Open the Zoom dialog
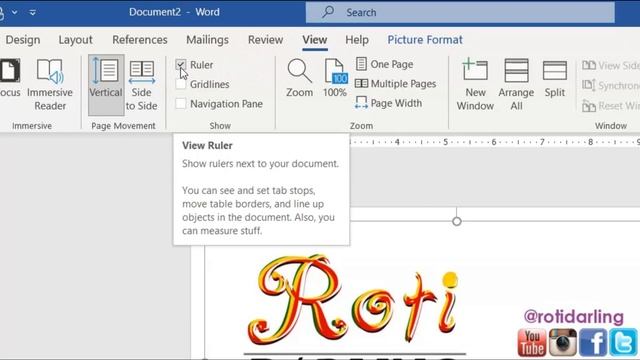Image resolution: width=640 pixels, height=360 pixels. pos(299,78)
